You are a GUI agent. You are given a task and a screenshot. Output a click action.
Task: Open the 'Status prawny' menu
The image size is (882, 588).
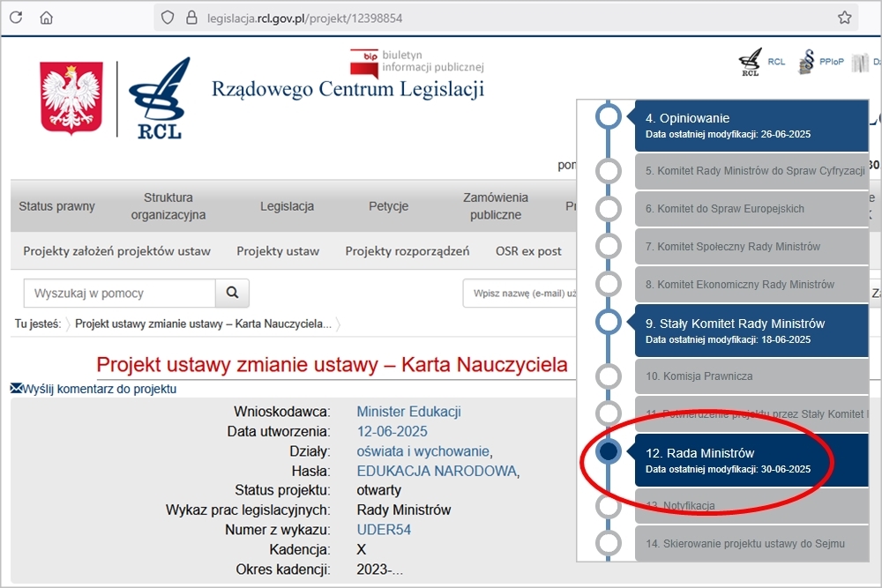coord(56,206)
